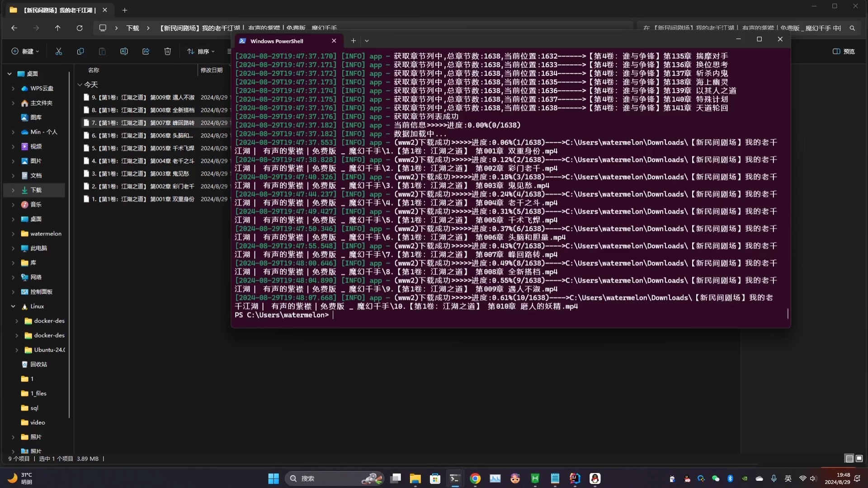Click the Date modified column header
Viewport: 868px width, 488px height.
(x=212, y=70)
